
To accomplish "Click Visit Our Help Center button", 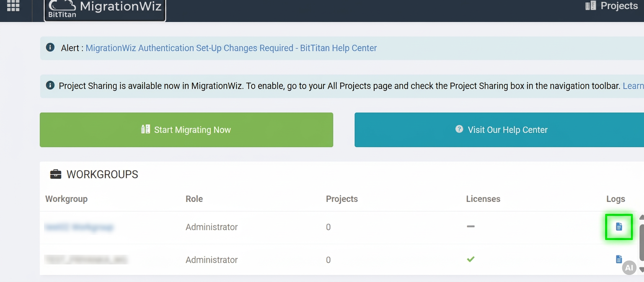I will tap(499, 130).
